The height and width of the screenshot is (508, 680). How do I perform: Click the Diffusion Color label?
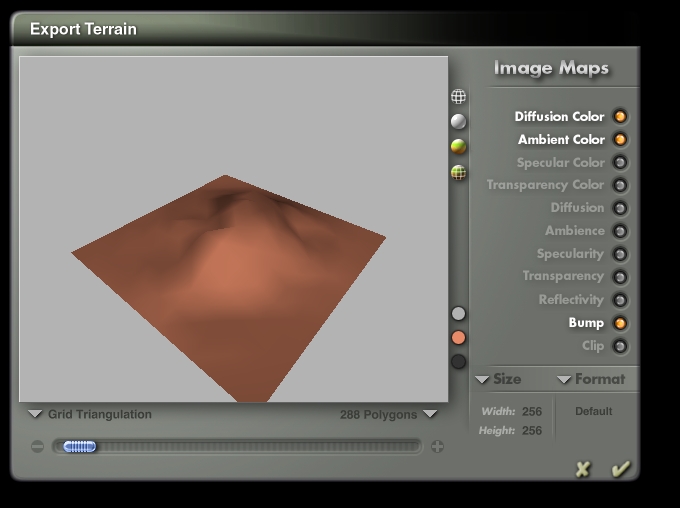[559, 117]
